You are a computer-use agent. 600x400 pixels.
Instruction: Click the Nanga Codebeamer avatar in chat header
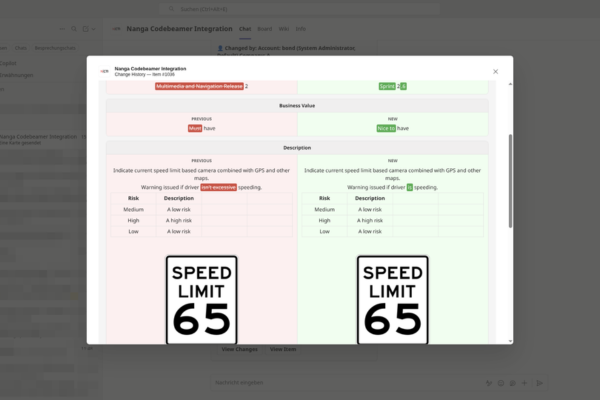tap(116, 29)
